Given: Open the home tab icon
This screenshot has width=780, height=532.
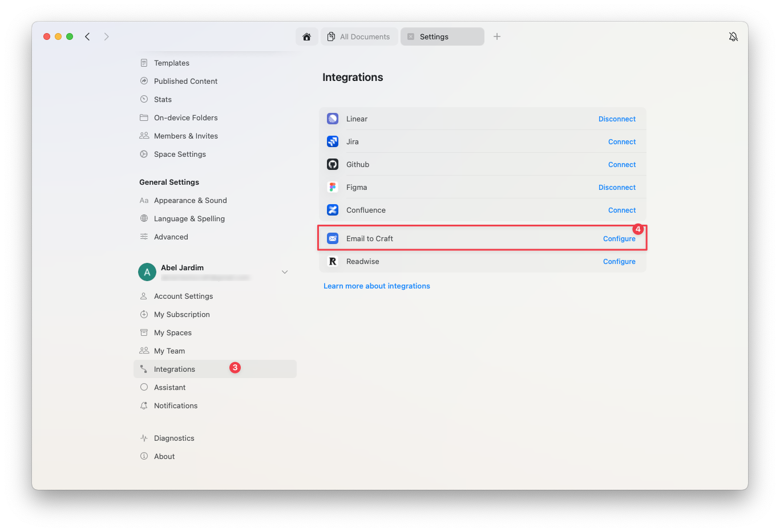Looking at the screenshot, I should pyautogui.click(x=306, y=36).
